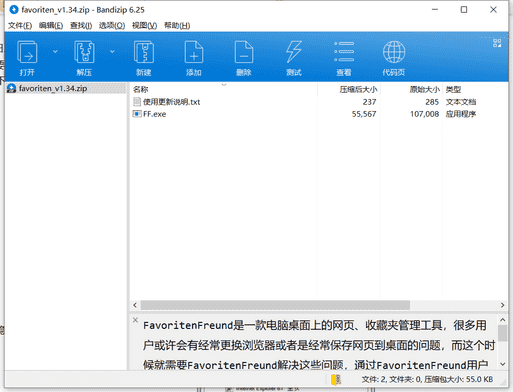Click the Code page (代码页) globe icon
The width and height of the screenshot is (513, 392).
(x=394, y=52)
